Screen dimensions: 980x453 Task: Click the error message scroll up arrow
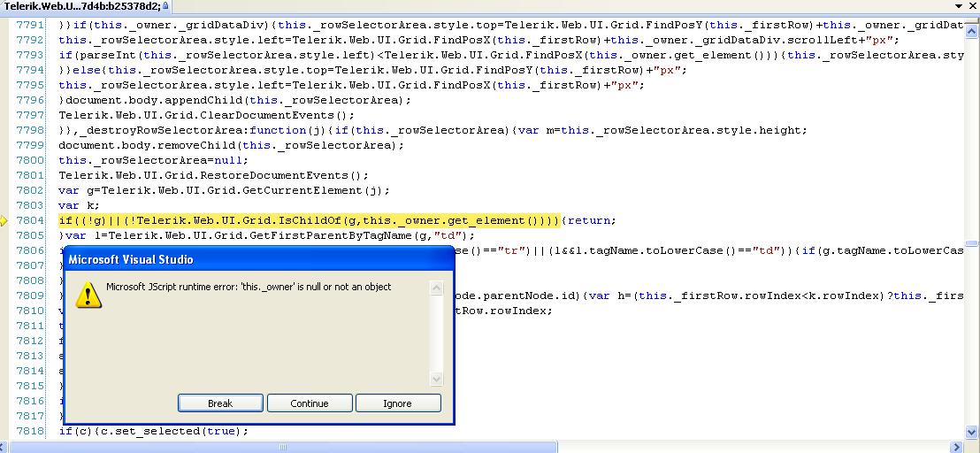[436, 288]
